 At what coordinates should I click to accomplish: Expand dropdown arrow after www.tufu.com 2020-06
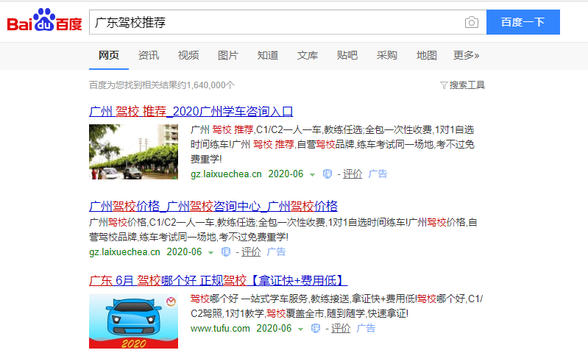[x=300, y=329]
